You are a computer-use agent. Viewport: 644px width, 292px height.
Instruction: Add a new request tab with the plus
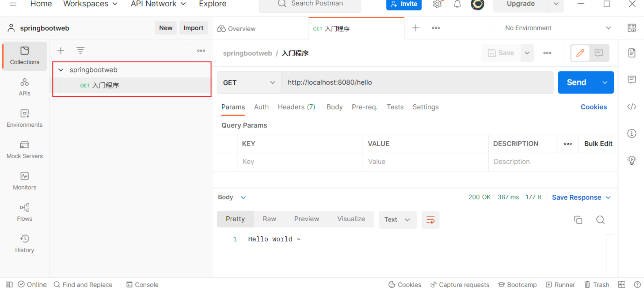416,28
